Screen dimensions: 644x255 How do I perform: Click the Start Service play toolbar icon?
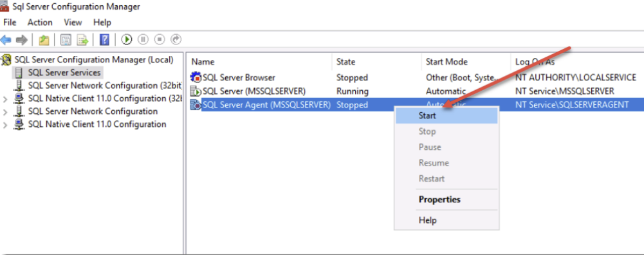[x=127, y=39]
